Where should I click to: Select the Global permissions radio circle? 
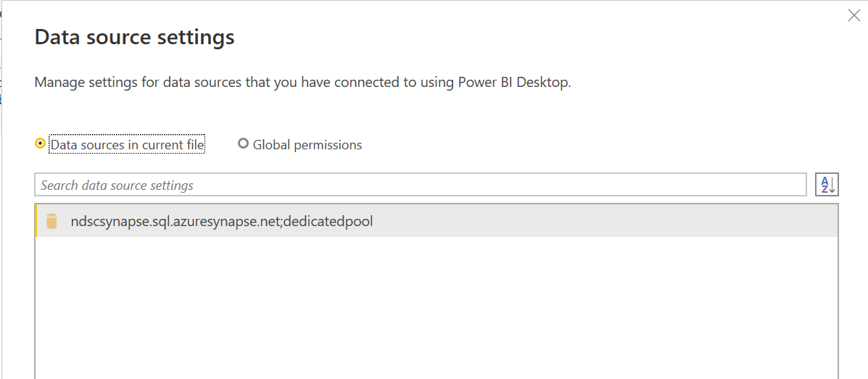point(243,144)
